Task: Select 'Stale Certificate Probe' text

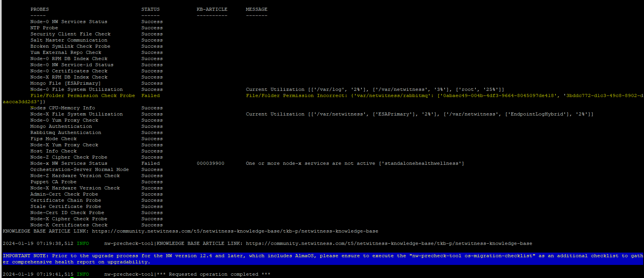Action: (66, 206)
